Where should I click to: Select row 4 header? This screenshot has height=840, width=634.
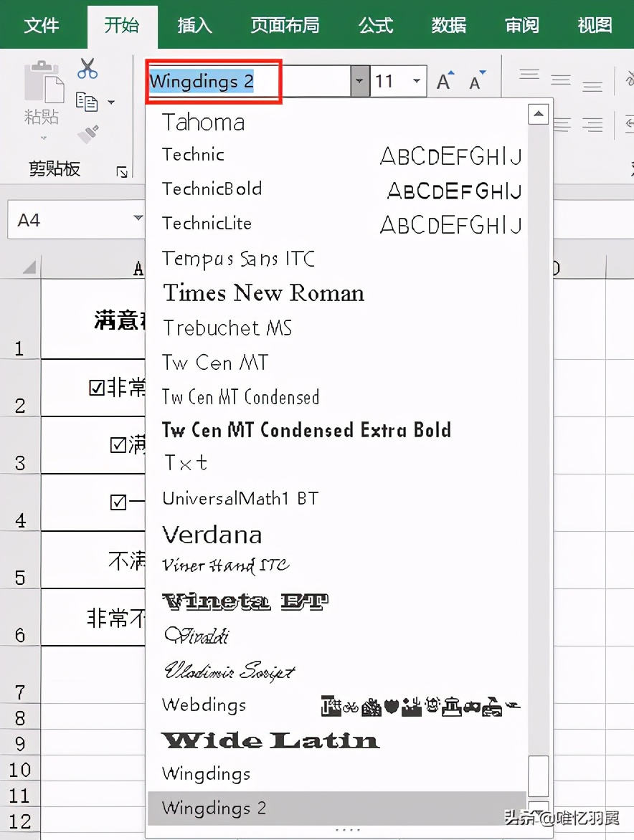pyautogui.click(x=20, y=502)
